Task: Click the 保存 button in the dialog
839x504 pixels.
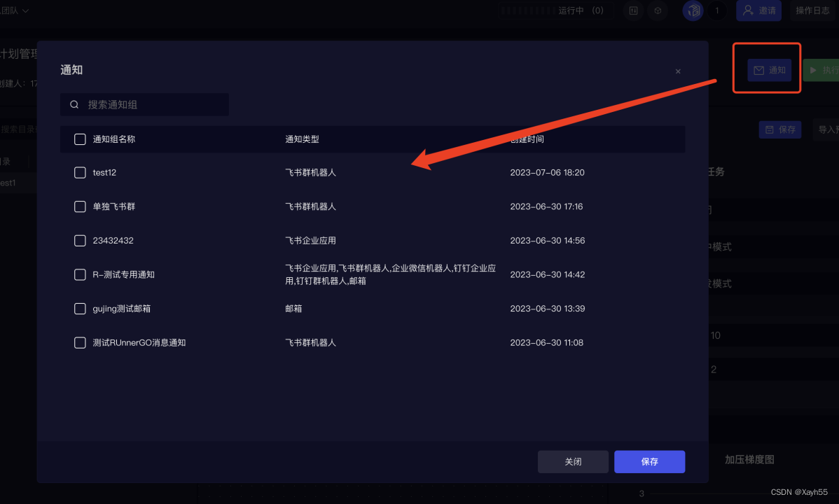Action: pyautogui.click(x=650, y=462)
